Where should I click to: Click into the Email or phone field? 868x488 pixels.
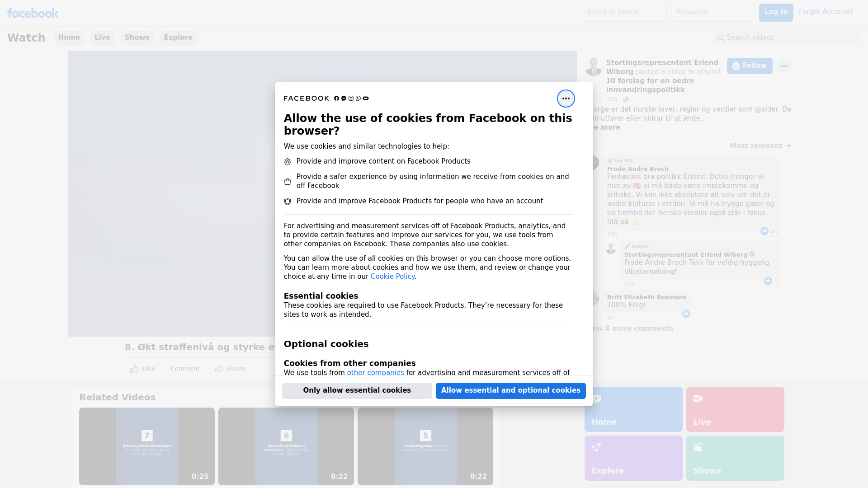tap(624, 13)
